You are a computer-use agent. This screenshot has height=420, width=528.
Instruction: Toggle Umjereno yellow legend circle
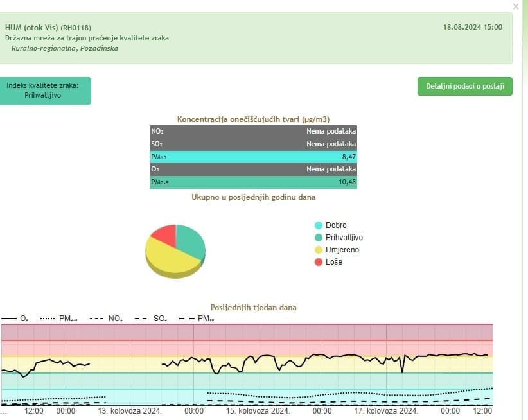click(318, 250)
